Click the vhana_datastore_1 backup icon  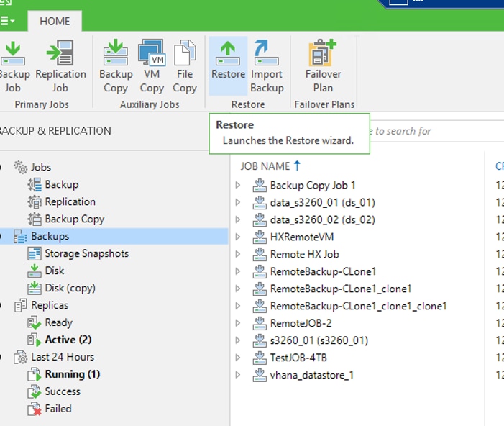pyautogui.click(x=260, y=375)
